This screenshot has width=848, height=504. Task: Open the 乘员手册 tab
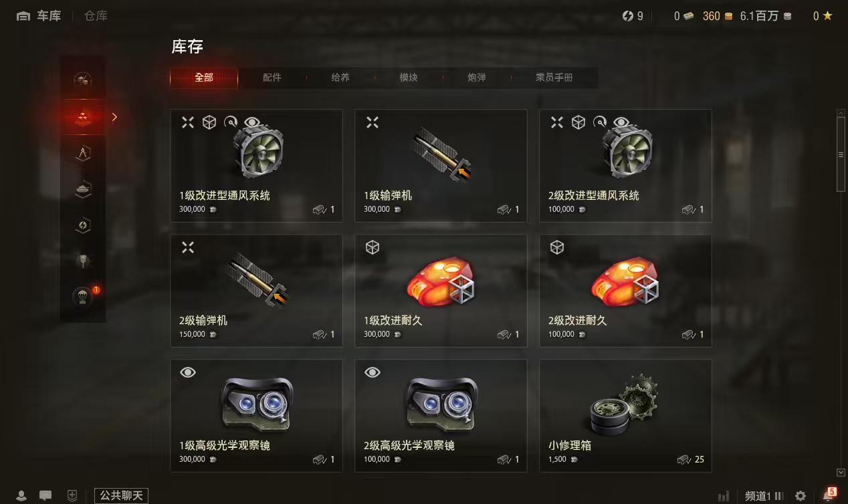[554, 78]
